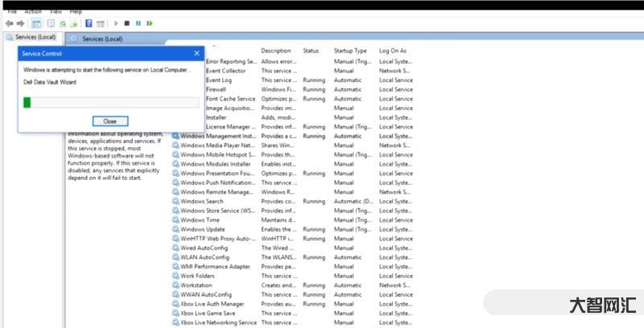Screen dimensions: 644x328
Task: Click the green Refresh toolbar icon
Action: pyautogui.click(x=61, y=24)
